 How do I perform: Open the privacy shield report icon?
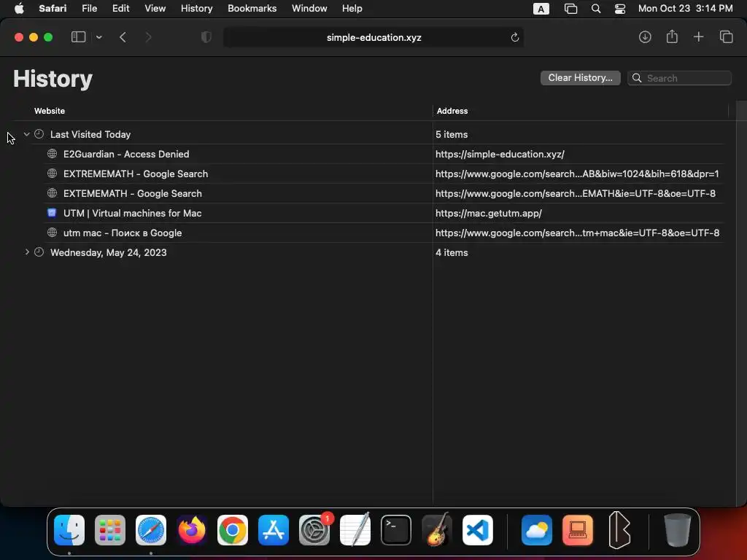tap(206, 37)
